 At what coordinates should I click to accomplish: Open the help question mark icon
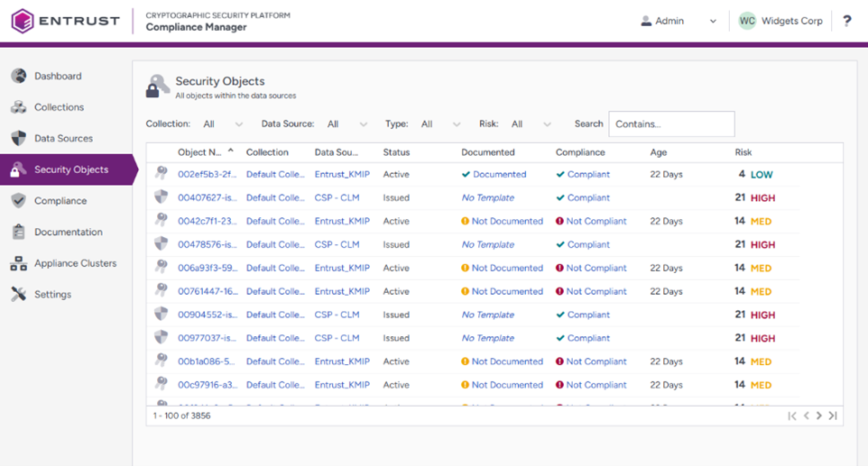[x=846, y=21]
